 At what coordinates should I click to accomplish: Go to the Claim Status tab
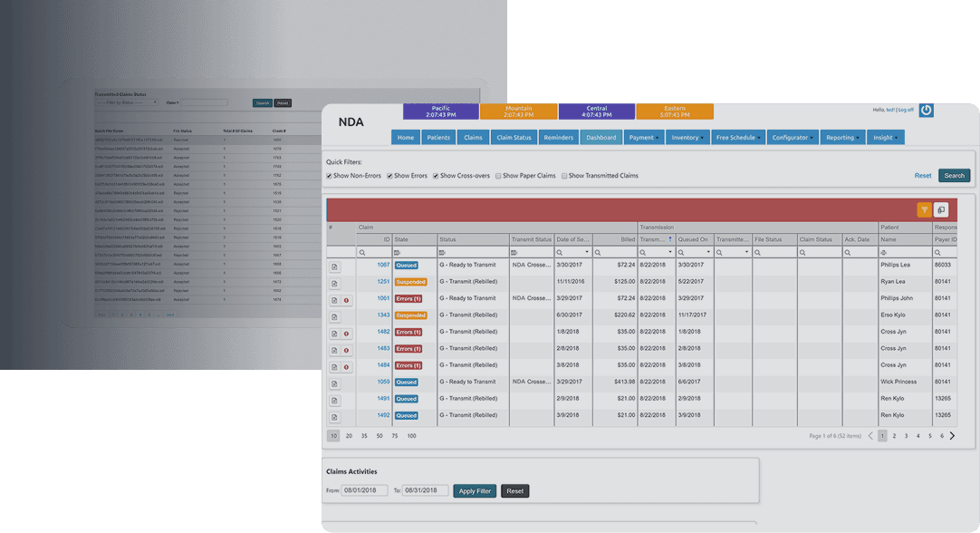pyautogui.click(x=514, y=138)
